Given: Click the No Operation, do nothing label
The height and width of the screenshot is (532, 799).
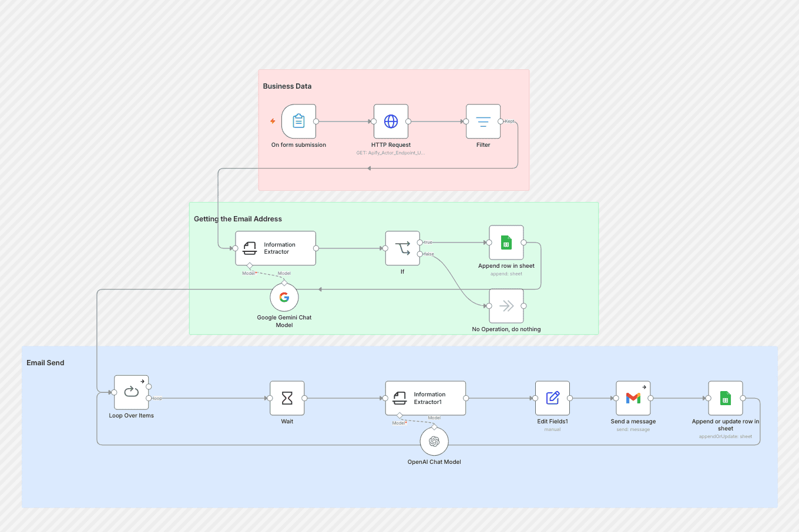Looking at the screenshot, I should point(506,329).
